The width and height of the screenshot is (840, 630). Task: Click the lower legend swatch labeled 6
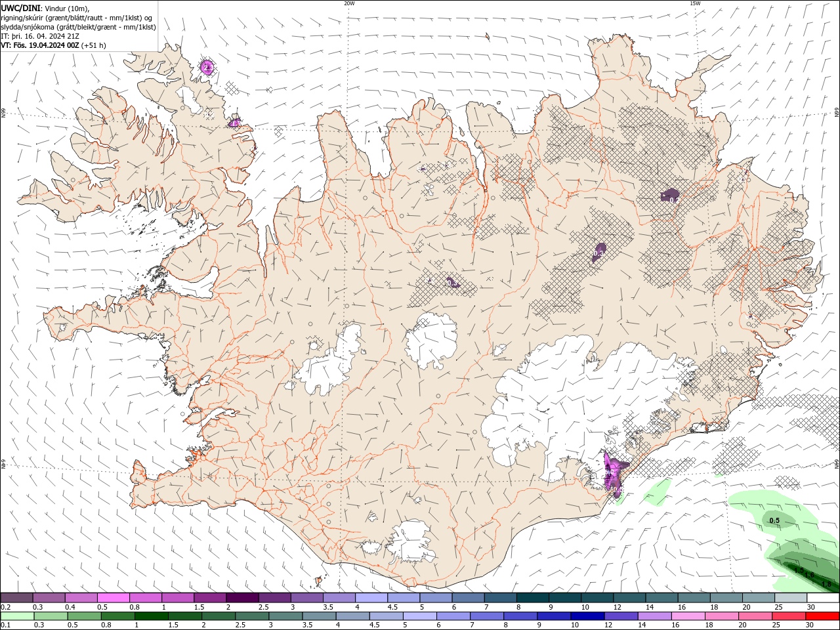tap(453, 616)
